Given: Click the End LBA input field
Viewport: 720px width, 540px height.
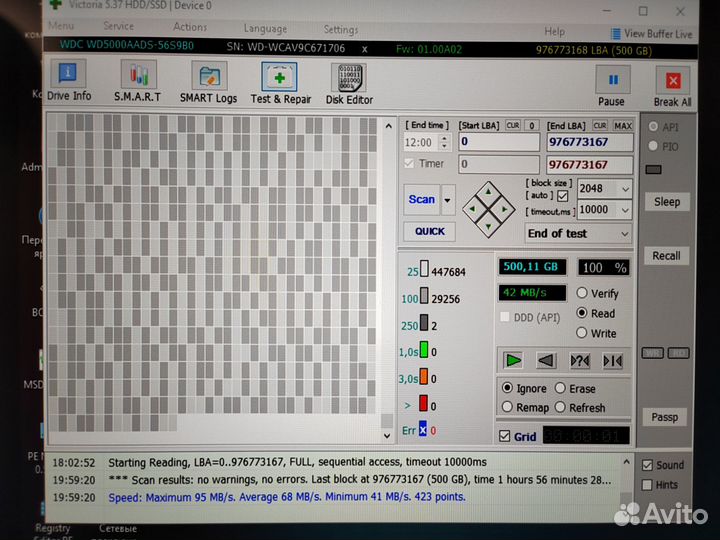Looking at the screenshot, I should pos(590,142).
